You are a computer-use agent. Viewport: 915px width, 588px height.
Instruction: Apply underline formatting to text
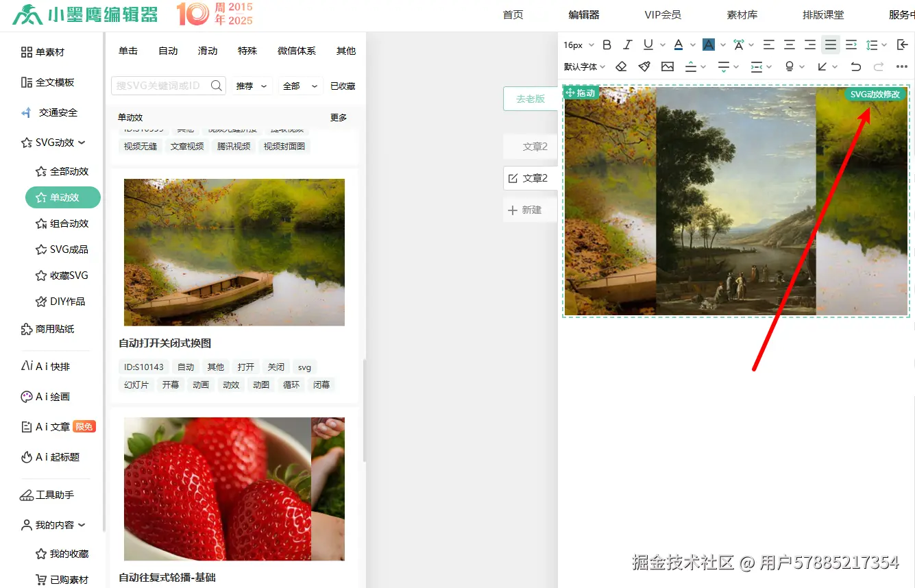tap(648, 45)
